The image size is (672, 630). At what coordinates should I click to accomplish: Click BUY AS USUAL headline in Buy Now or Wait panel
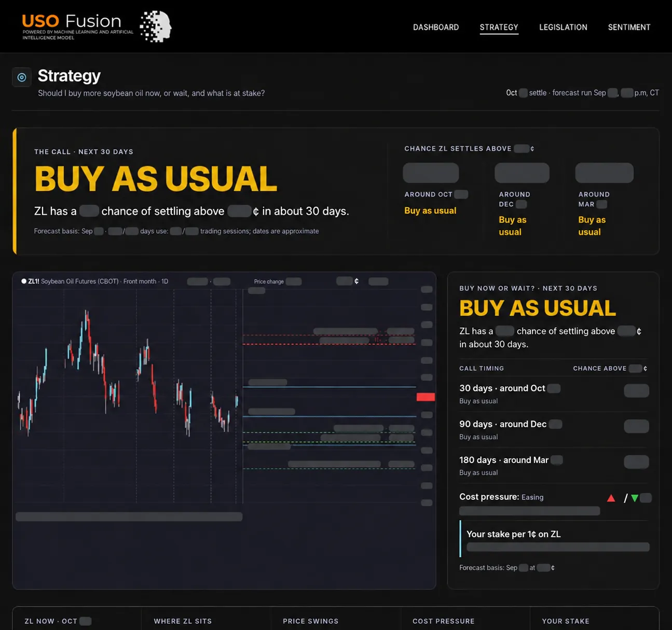(x=538, y=309)
